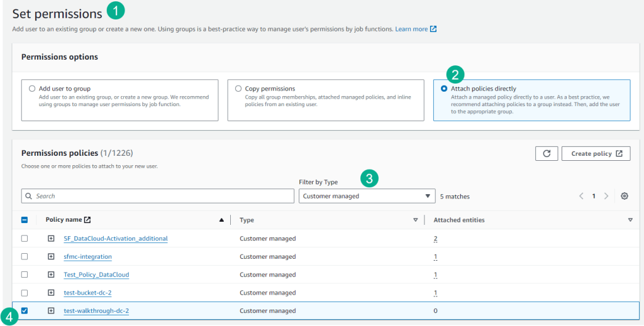Expand the test-walkthrough-dc-2 policy details
The height and width of the screenshot is (326, 644).
[51, 311]
